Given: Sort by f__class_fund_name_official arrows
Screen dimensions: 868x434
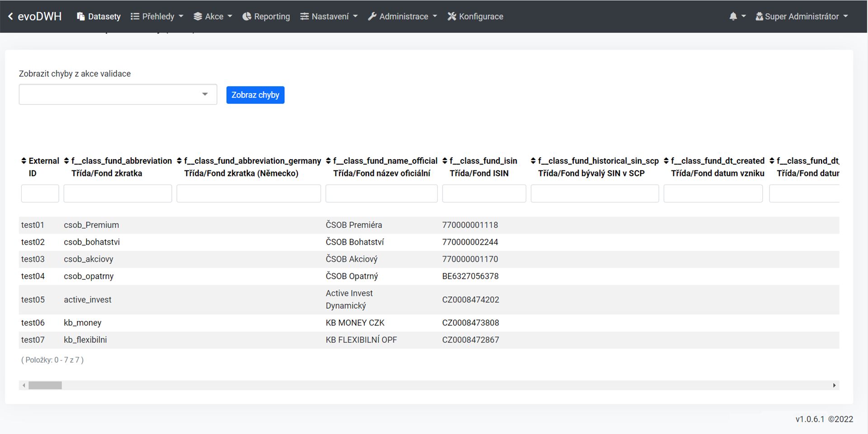Looking at the screenshot, I should tap(328, 161).
